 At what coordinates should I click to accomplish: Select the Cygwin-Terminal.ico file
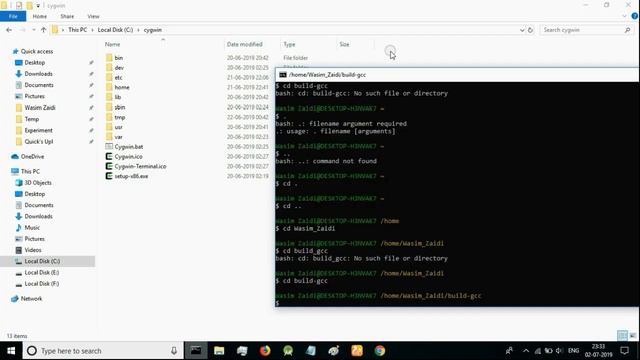pos(140,166)
